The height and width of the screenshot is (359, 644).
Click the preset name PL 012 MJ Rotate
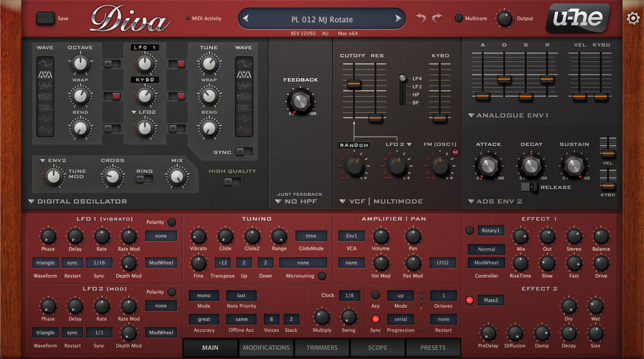322,20
